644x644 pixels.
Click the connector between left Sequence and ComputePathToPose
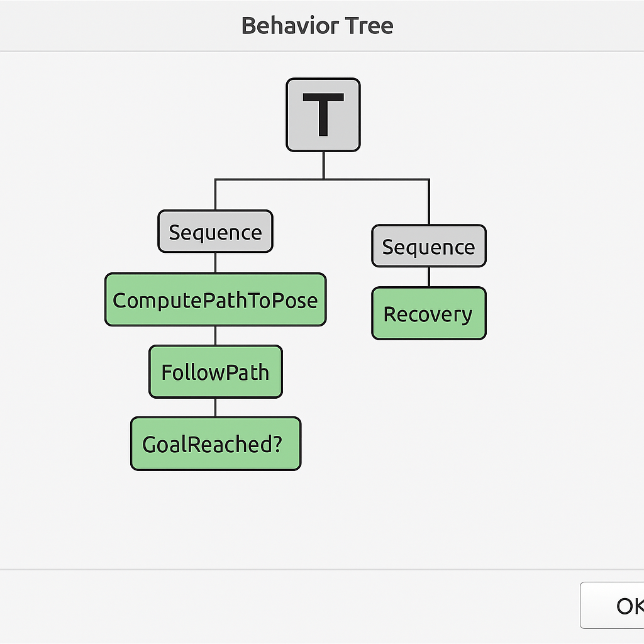[x=216, y=263]
